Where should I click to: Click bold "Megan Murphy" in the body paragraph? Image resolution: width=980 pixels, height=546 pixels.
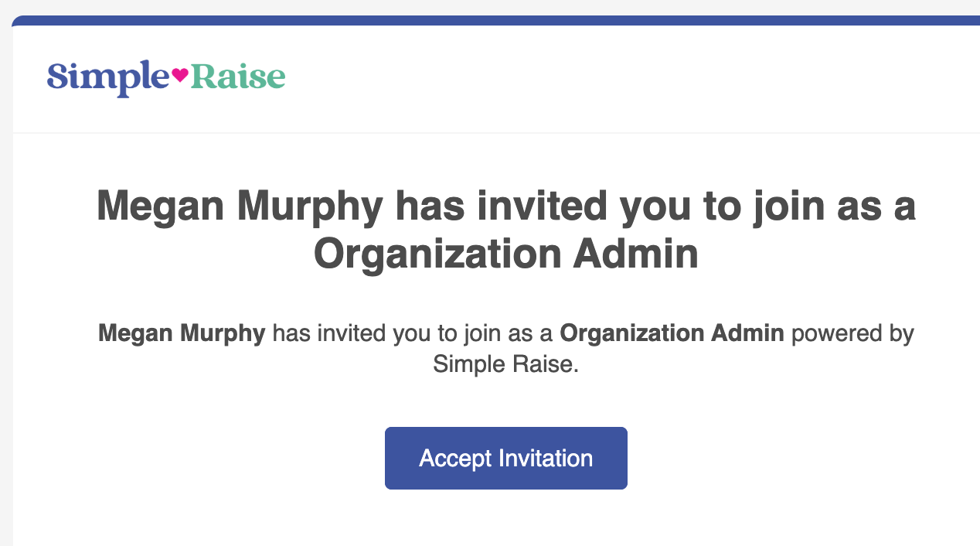click(182, 334)
